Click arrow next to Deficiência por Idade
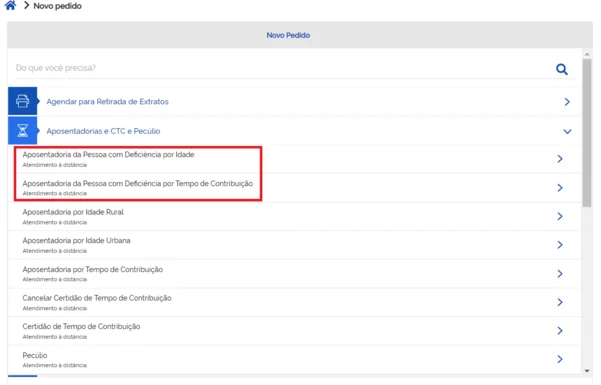The image size is (601, 385). pos(560,159)
